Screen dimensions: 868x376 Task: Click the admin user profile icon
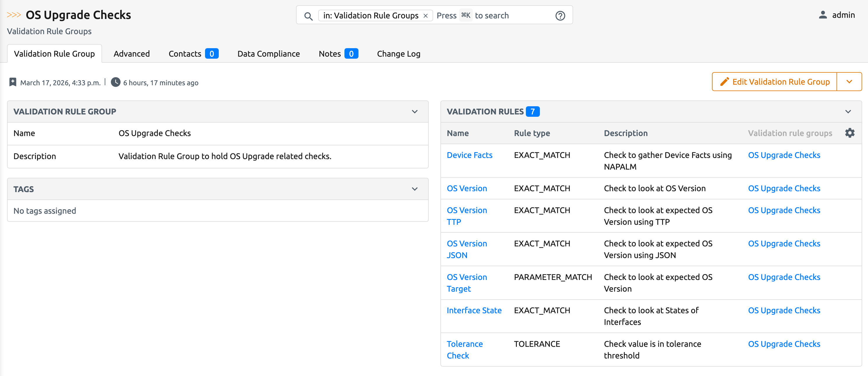click(823, 15)
